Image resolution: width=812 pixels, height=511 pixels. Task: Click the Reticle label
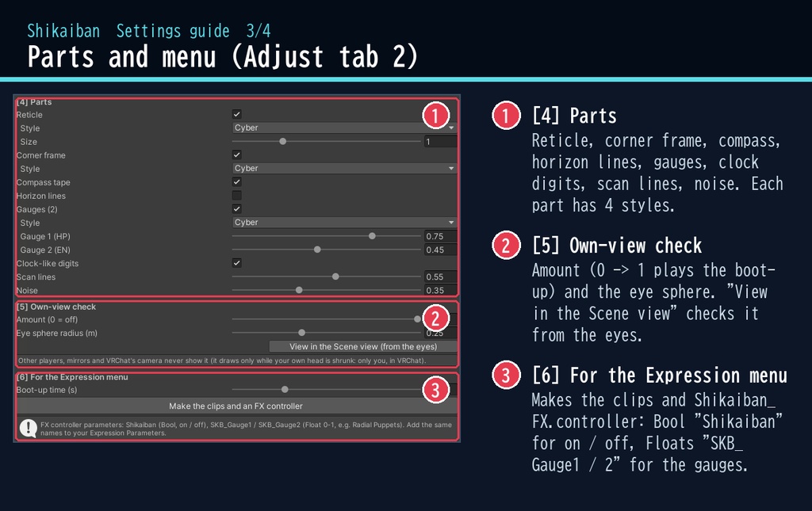coord(29,115)
